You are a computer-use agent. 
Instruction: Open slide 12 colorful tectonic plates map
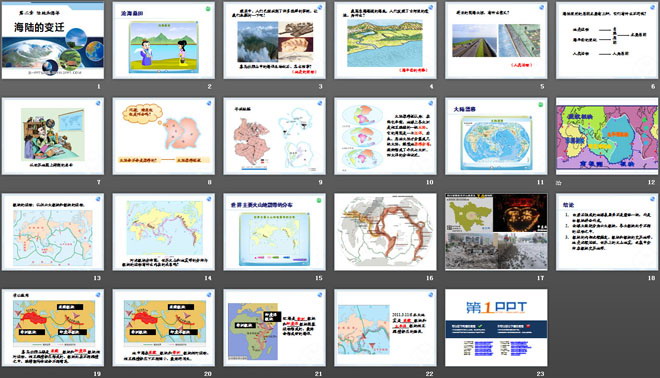(607, 136)
